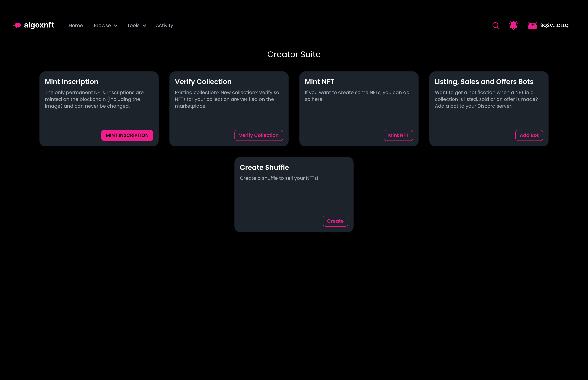The image size is (588, 380).
Task: Open notifications bell icon
Action: [x=513, y=25]
